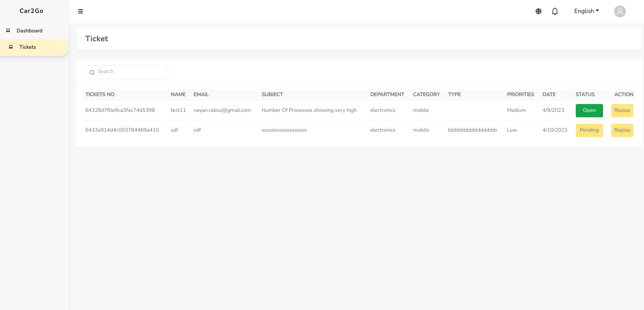The width and height of the screenshot is (644, 310).
Task: Open Dashboard from the sidebar
Action: coord(29,31)
